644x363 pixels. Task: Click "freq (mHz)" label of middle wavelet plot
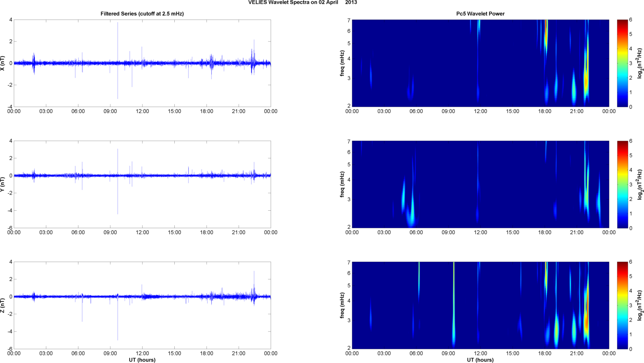pyautogui.click(x=342, y=184)
